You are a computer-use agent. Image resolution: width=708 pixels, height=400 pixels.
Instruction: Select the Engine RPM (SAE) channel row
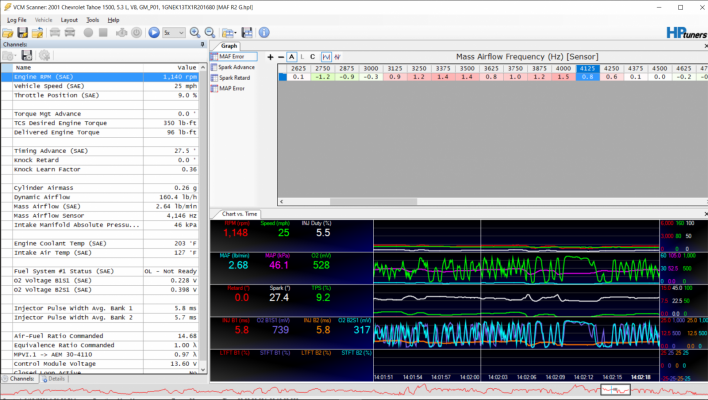(99, 77)
